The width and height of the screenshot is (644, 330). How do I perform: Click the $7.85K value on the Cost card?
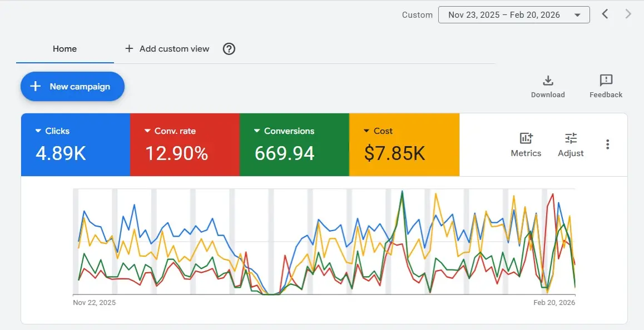[394, 153]
